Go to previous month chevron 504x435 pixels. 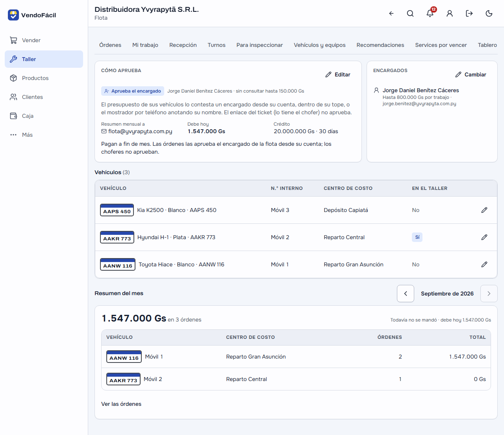click(x=406, y=294)
